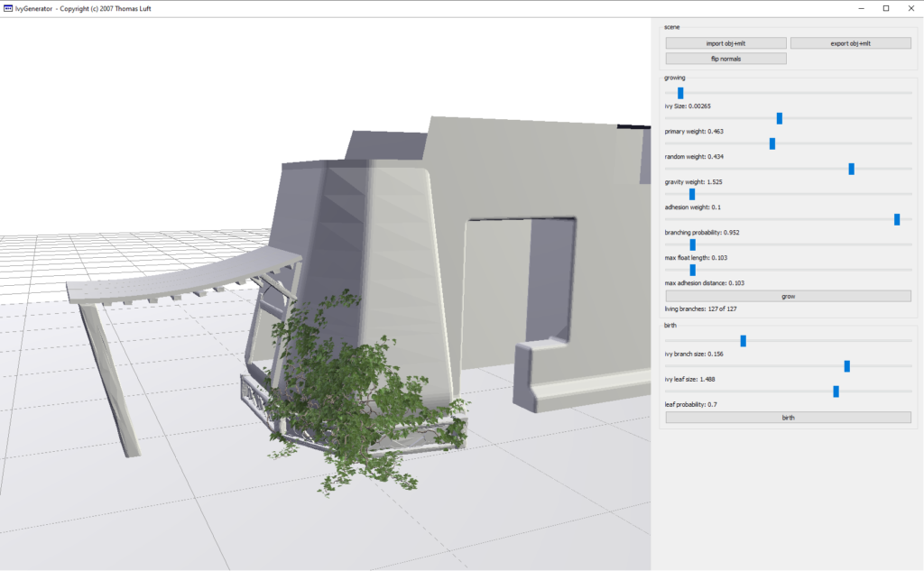Click the IvyGenerator app icon in title bar
The height and width of the screenshot is (571, 924).
tap(8, 8)
